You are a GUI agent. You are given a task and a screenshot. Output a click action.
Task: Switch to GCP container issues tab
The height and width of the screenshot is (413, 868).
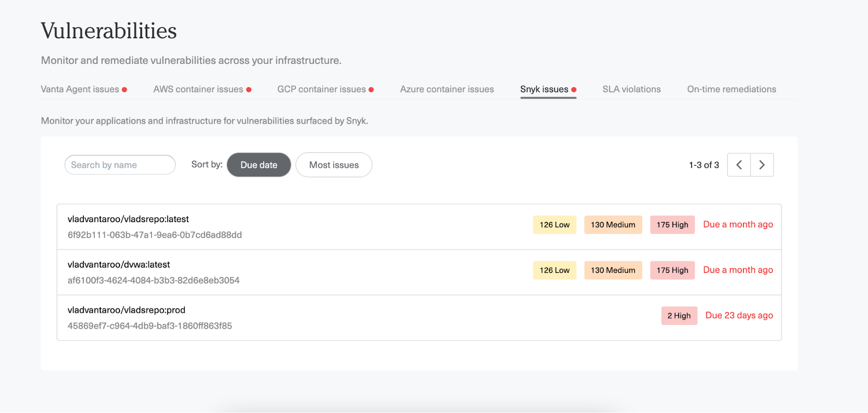point(321,89)
